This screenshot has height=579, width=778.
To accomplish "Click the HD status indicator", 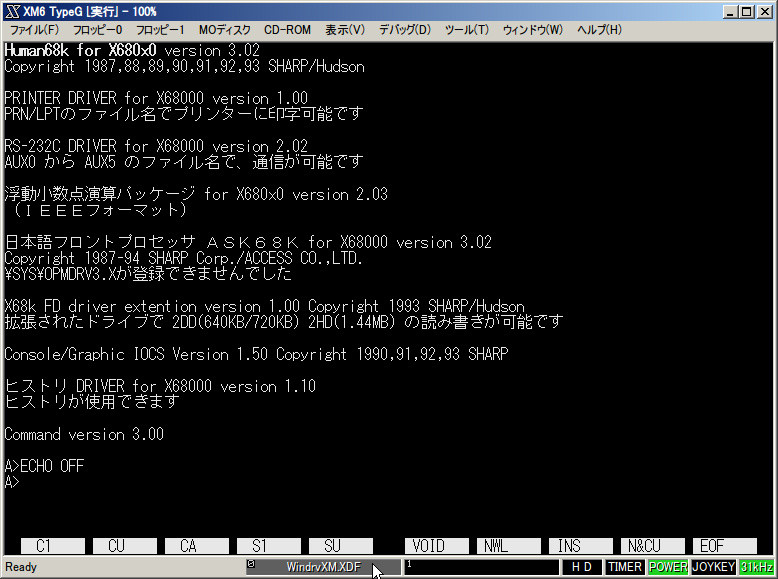I will pyautogui.click(x=582, y=567).
